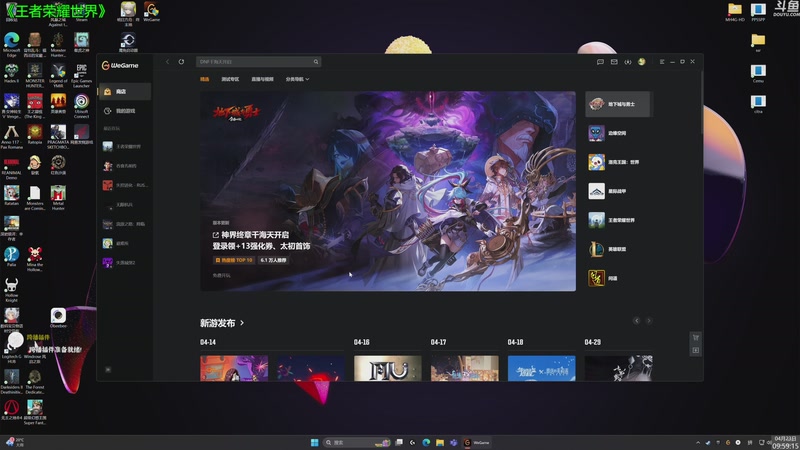Open the blue game thumbnail under 04-18
This screenshot has height=450, width=800.
[x=541, y=368]
